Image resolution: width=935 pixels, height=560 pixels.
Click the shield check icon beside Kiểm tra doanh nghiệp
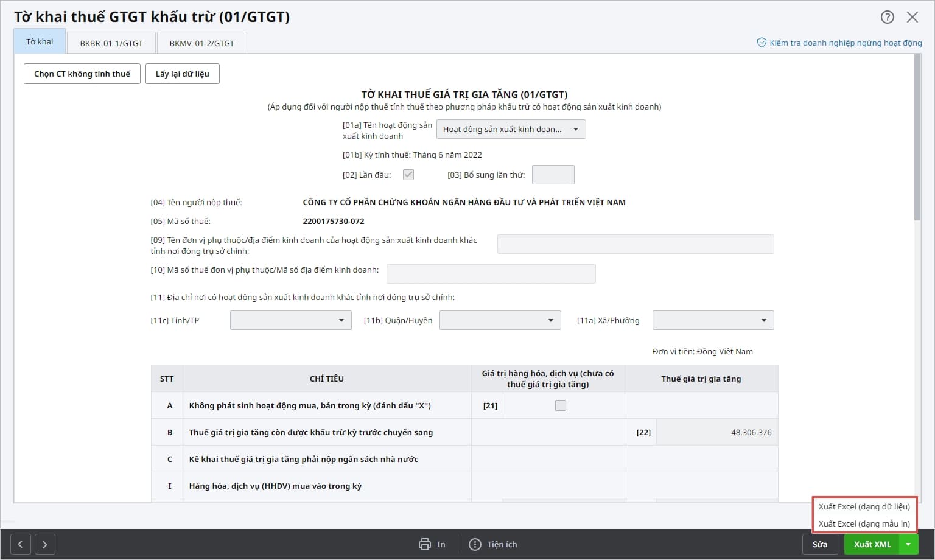[x=761, y=43]
